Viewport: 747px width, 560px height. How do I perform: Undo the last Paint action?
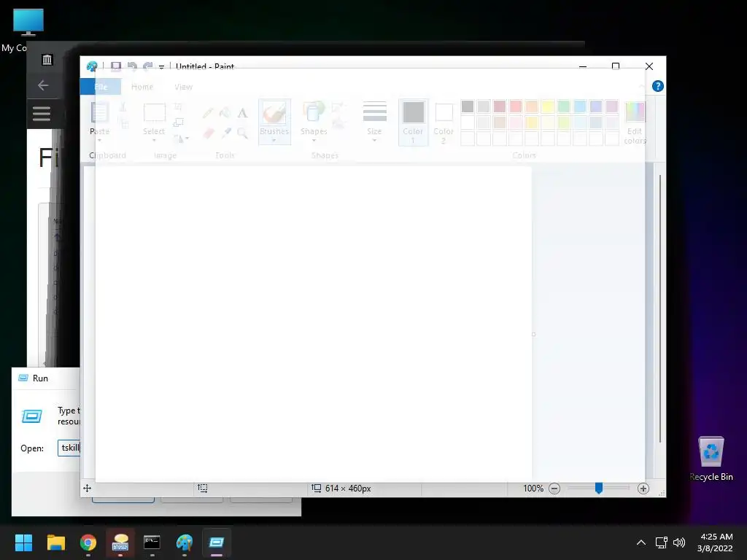click(132, 66)
